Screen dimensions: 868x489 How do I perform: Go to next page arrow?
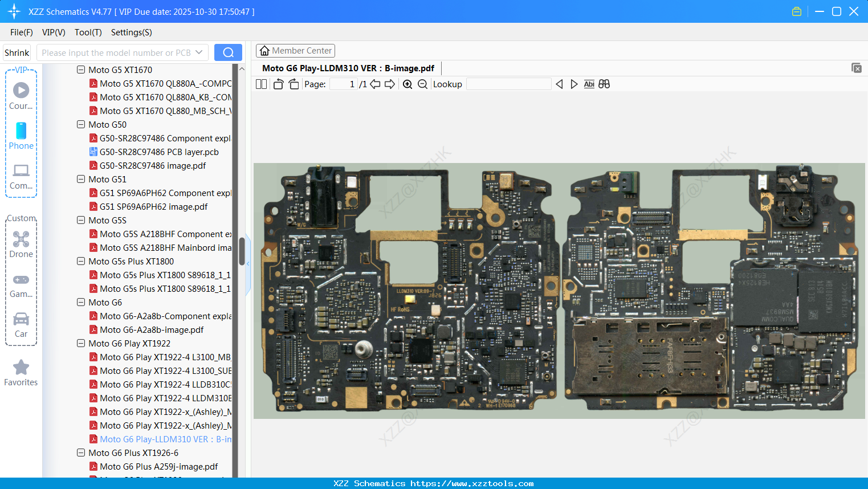point(390,84)
